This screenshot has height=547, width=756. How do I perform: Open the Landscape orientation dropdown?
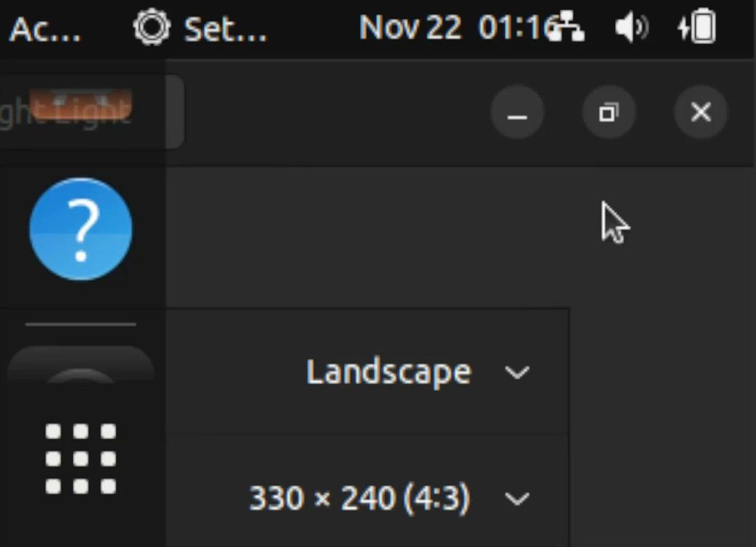388,372
